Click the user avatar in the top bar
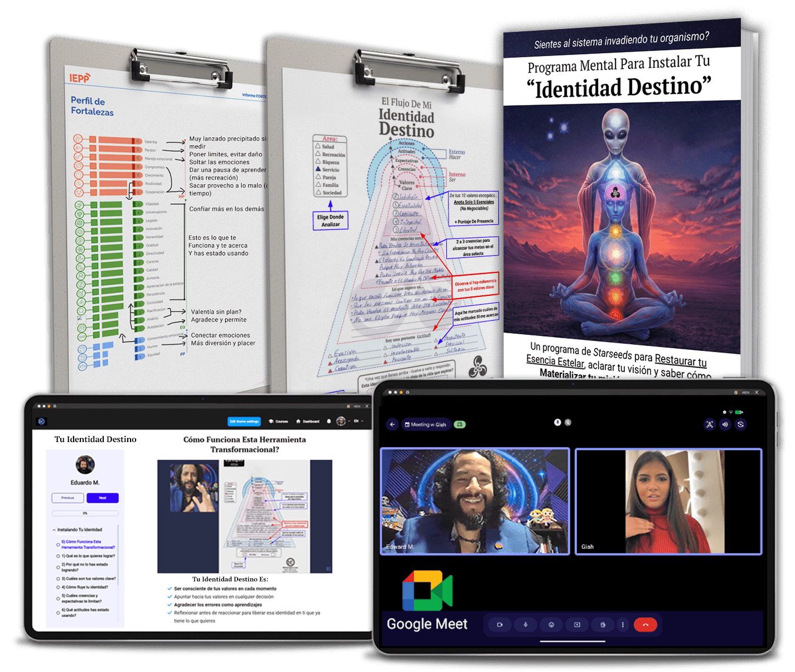Image resolution: width=795 pixels, height=672 pixels. click(x=341, y=421)
